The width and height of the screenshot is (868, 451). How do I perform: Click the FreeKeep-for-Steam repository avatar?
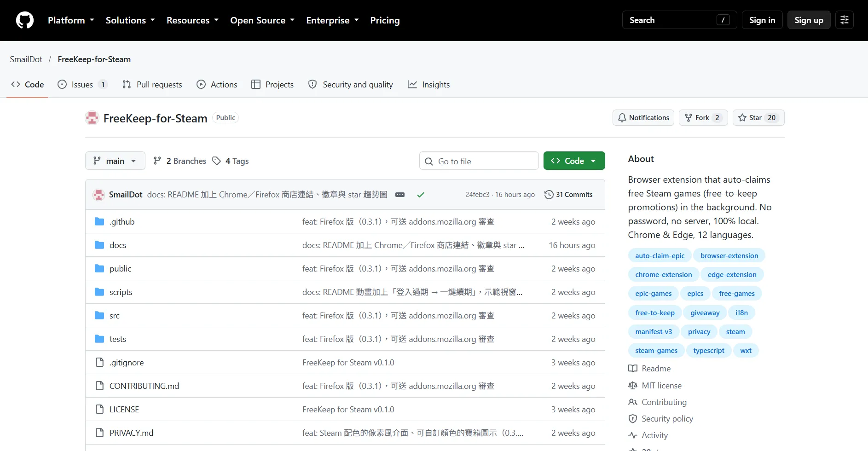[92, 118]
